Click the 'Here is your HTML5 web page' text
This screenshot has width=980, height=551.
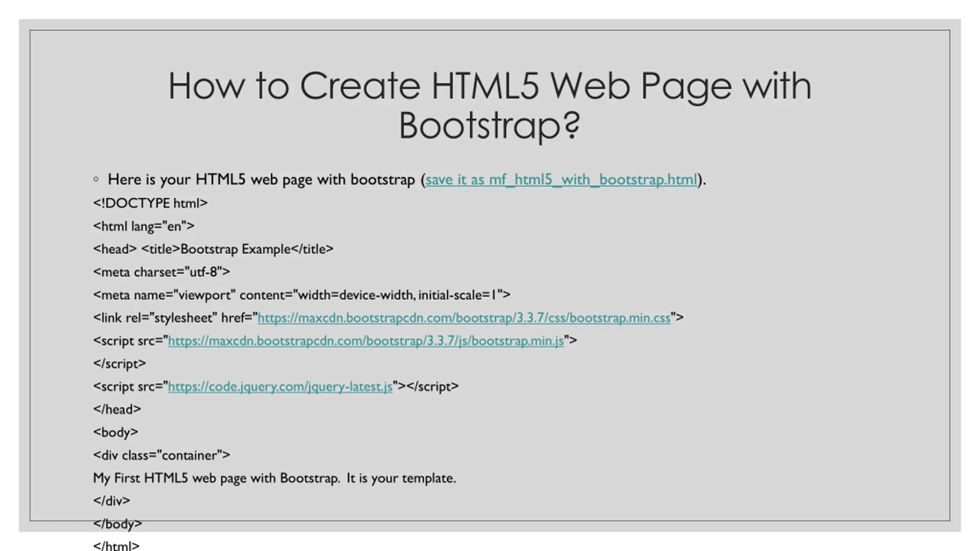pos(261,179)
